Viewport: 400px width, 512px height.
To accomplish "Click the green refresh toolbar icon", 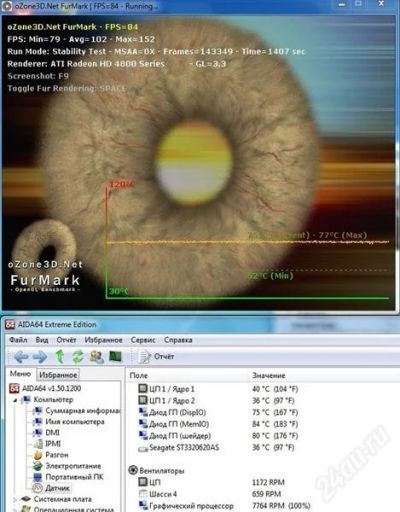I will tap(78, 357).
